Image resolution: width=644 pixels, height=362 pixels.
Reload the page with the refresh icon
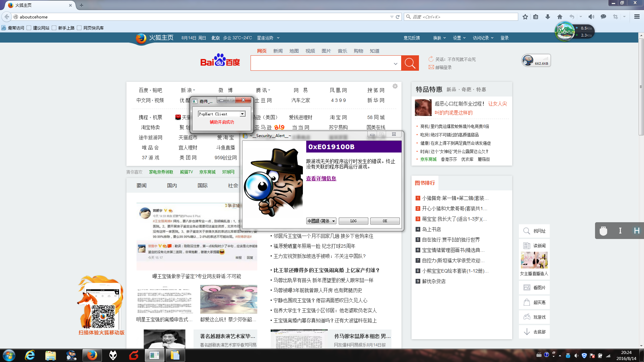pyautogui.click(x=398, y=17)
